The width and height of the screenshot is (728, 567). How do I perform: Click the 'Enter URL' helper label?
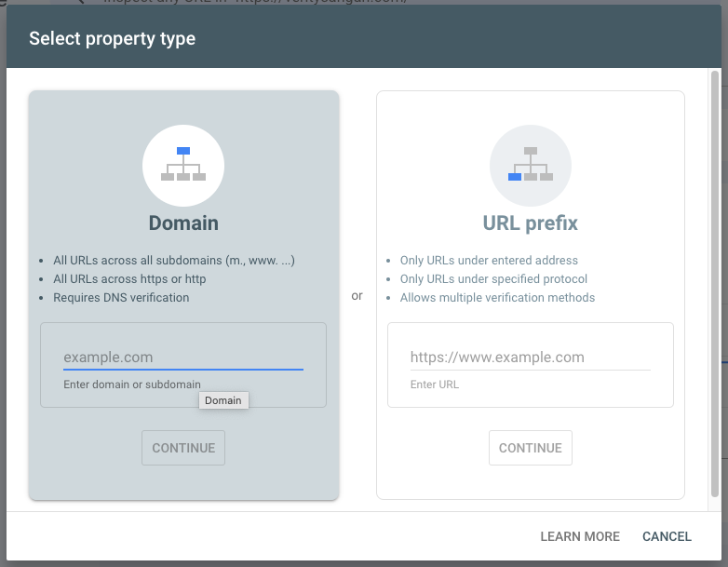(x=434, y=385)
